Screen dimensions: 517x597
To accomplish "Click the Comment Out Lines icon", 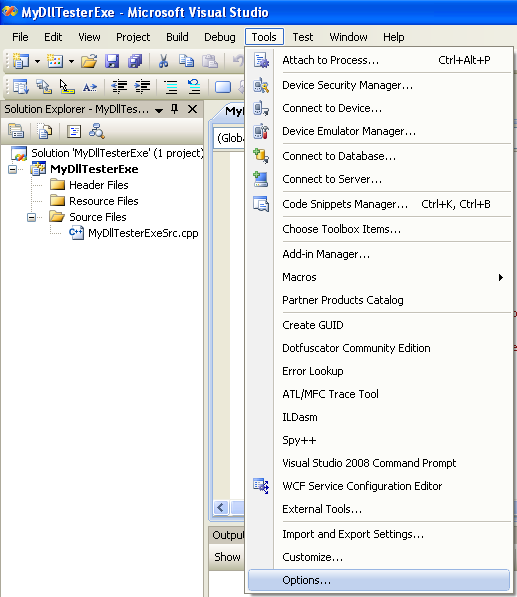I will (171, 87).
